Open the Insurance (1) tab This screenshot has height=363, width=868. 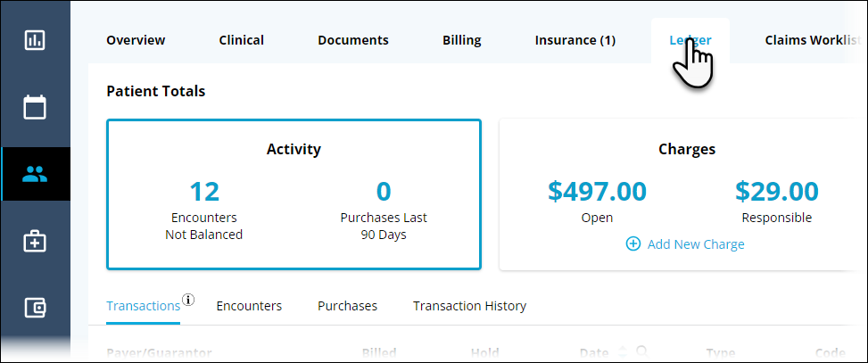click(575, 40)
